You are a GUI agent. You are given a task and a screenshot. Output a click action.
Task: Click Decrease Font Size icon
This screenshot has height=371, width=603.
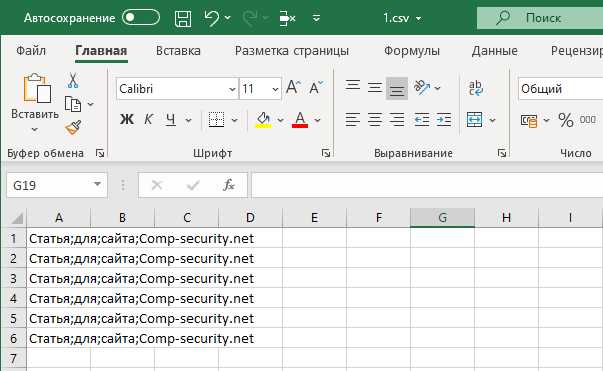point(316,87)
